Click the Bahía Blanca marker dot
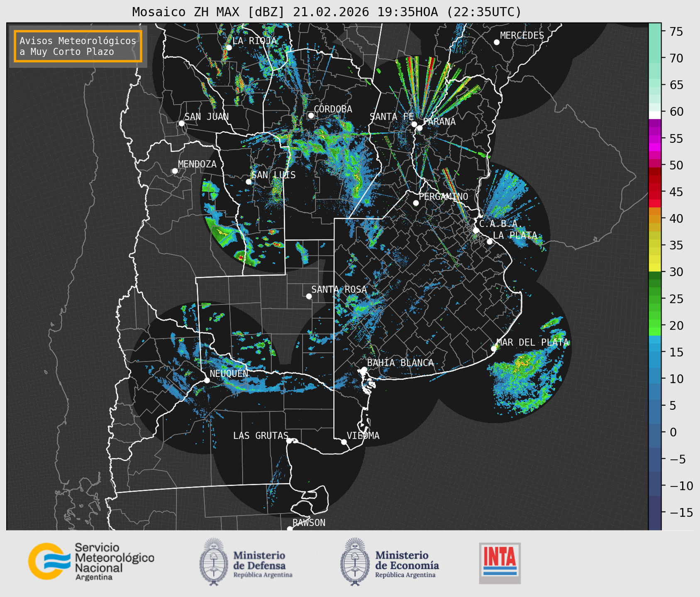 pyautogui.click(x=364, y=369)
